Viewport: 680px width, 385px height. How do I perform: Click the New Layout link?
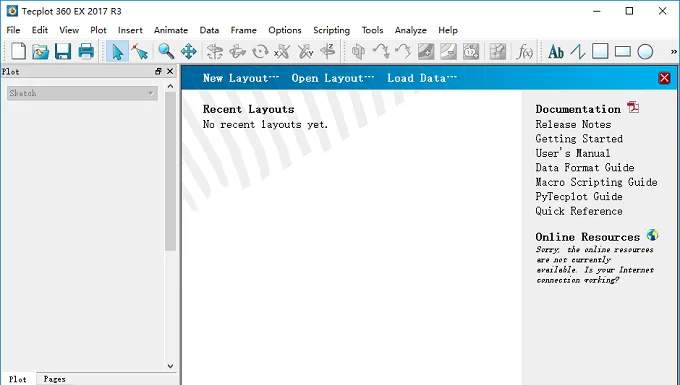click(x=241, y=78)
